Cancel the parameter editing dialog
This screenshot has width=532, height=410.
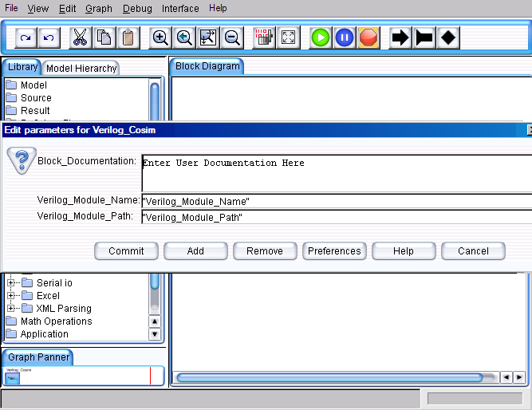(x=473, y=250)
